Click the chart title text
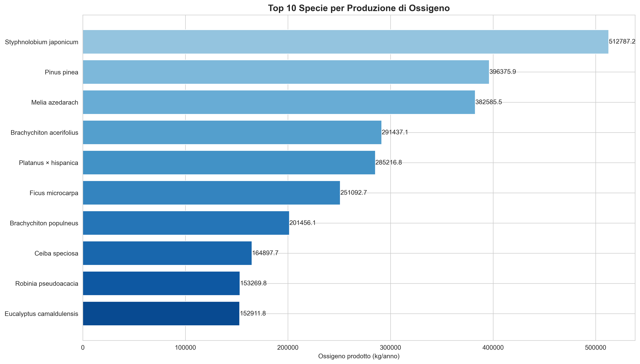The image size is (640, 364). 359,8
